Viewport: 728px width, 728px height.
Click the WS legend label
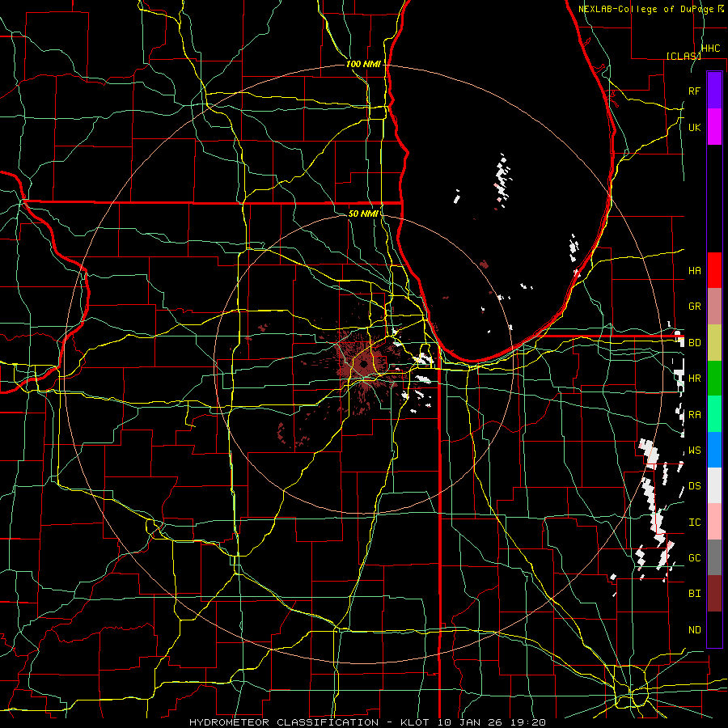[x=694, y=451]
